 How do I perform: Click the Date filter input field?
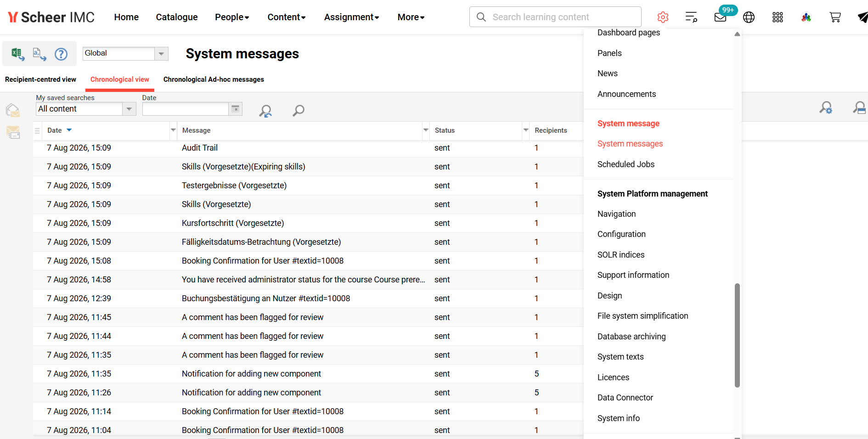point(186,109)
